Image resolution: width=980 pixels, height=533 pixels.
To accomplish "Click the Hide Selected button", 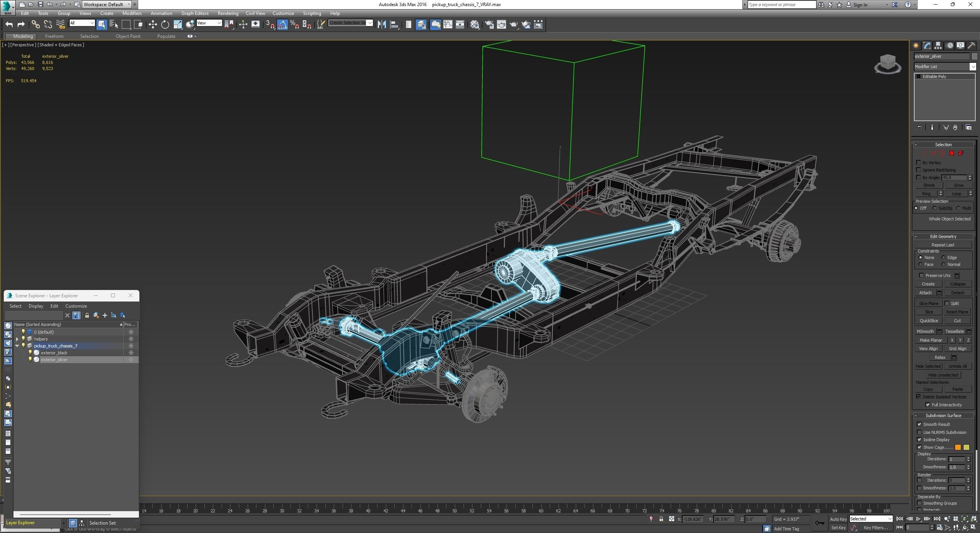I will point(928,366).
